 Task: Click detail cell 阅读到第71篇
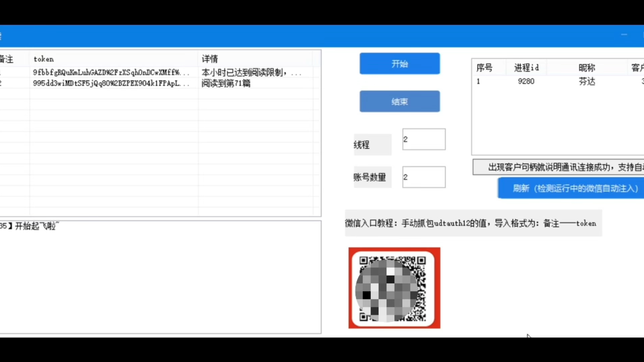(x=226, y=83)
